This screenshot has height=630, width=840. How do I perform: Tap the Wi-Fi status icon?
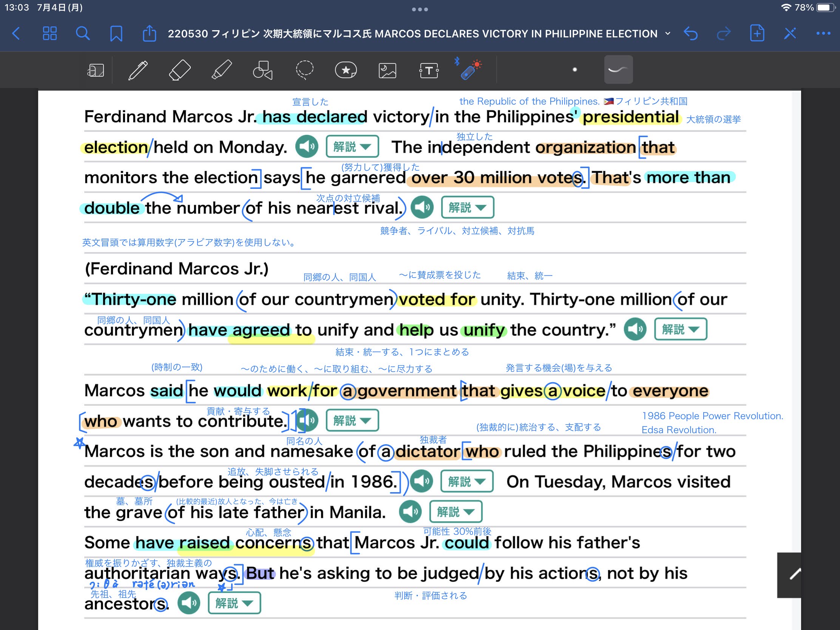(786, 8)
